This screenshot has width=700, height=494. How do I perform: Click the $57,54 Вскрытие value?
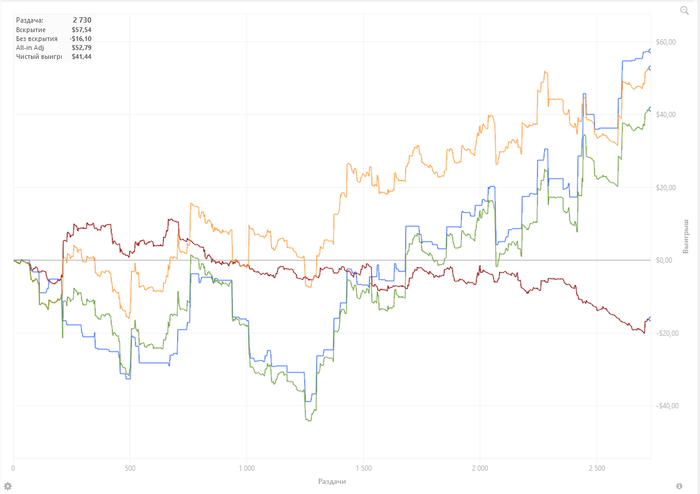[82, 30]
